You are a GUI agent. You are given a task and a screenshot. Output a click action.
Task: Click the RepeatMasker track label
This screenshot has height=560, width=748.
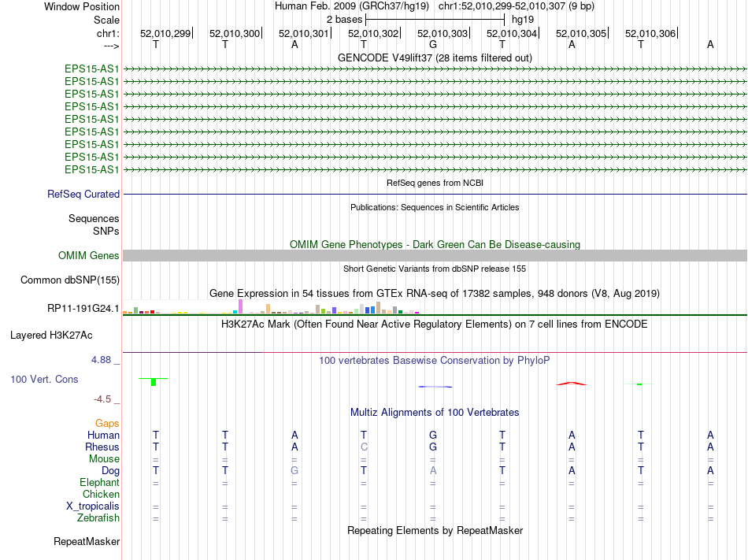tap(87, 542)
